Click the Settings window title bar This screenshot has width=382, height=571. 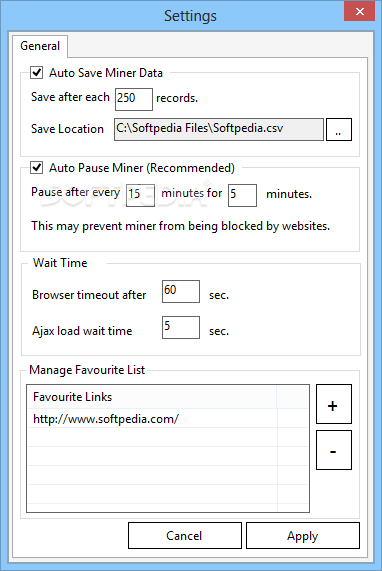(x=171, y=16)
